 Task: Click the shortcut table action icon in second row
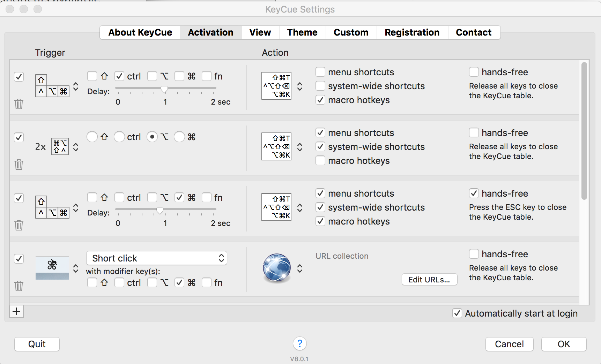click(x=276, y=146)
